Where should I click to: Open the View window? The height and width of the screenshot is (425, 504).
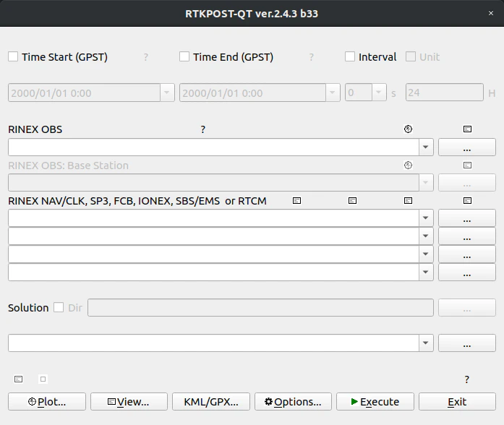pyautogui.click(x=129, y=402)
